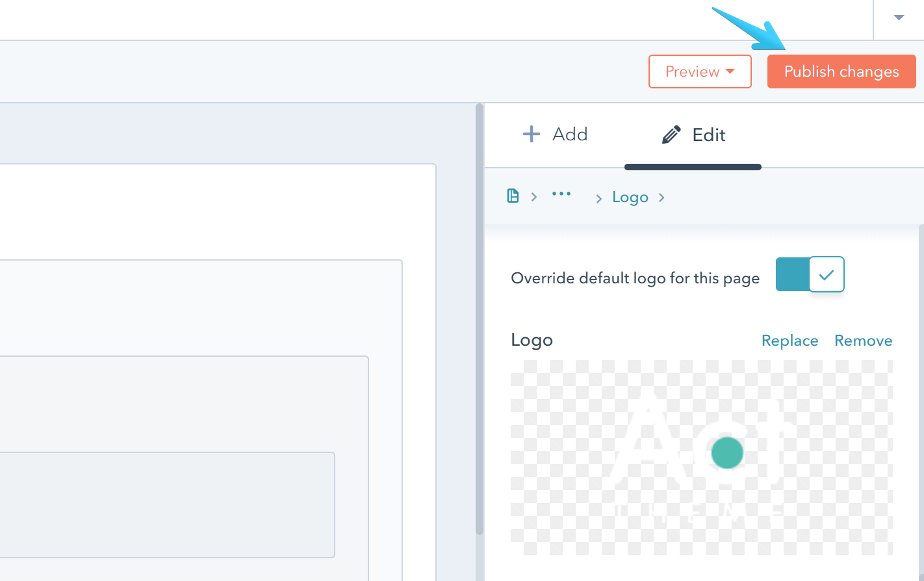Click the pencil icon beside Edit
Image resolution: width=924 pixels, height=581 pixels.
pos(671,135)
